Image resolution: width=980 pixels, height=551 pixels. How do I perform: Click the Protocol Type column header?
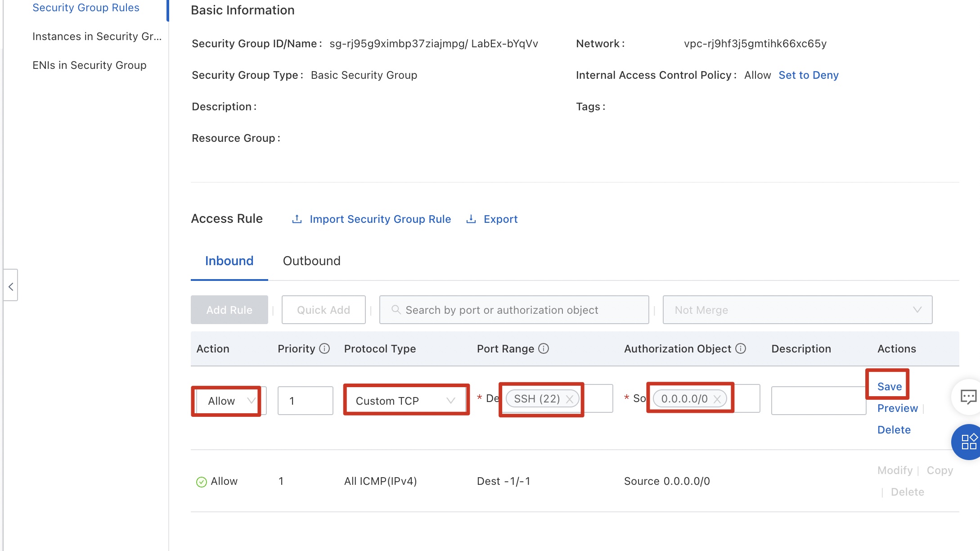[380, 349]
